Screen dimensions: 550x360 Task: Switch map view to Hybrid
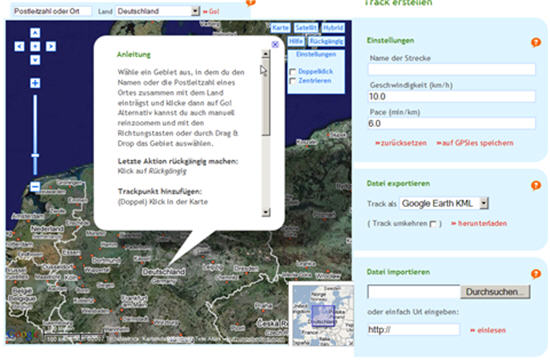pos(333,28)
